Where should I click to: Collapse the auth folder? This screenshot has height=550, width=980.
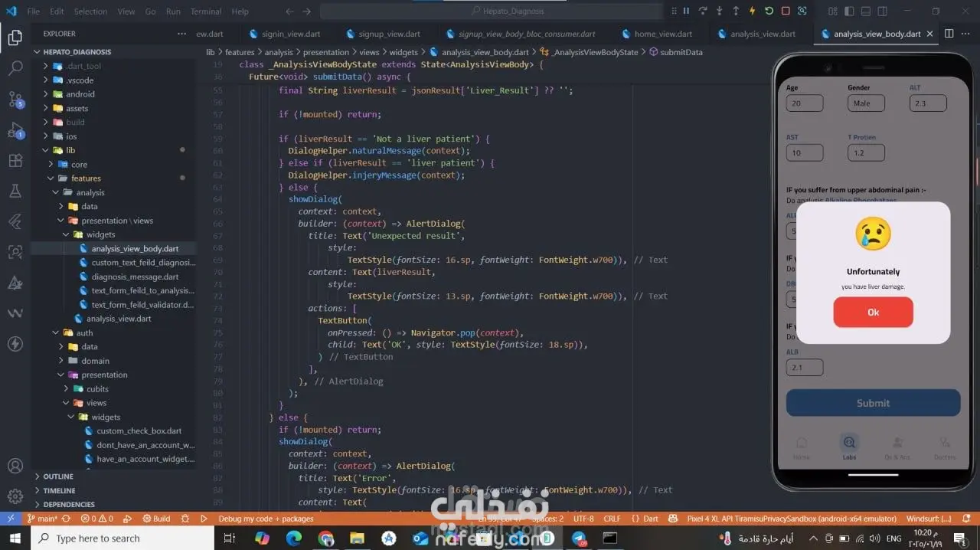[113, 332]
